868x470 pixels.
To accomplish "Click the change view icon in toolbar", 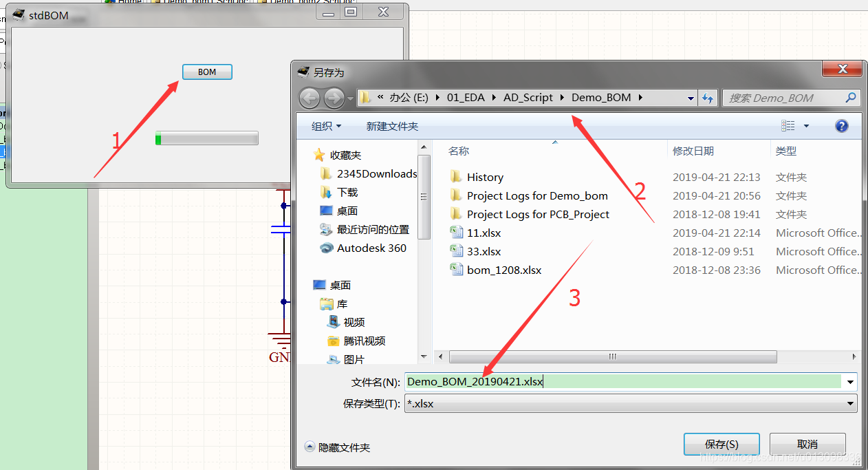I will point(788,126).
